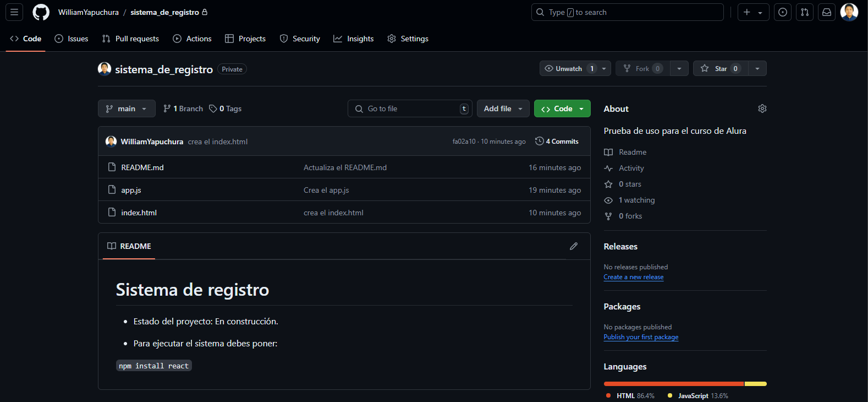The width and height of the screenshot is (868, 402).
Task: Click the GitHub Octocat logo
Action: click(x=41, y=12)
